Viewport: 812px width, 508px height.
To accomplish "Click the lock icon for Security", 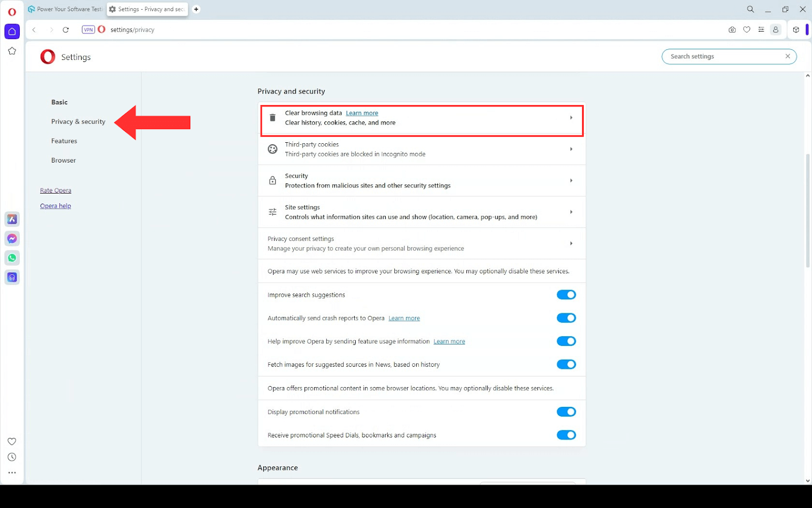I will pyautogui.click(x=273, y=181).
